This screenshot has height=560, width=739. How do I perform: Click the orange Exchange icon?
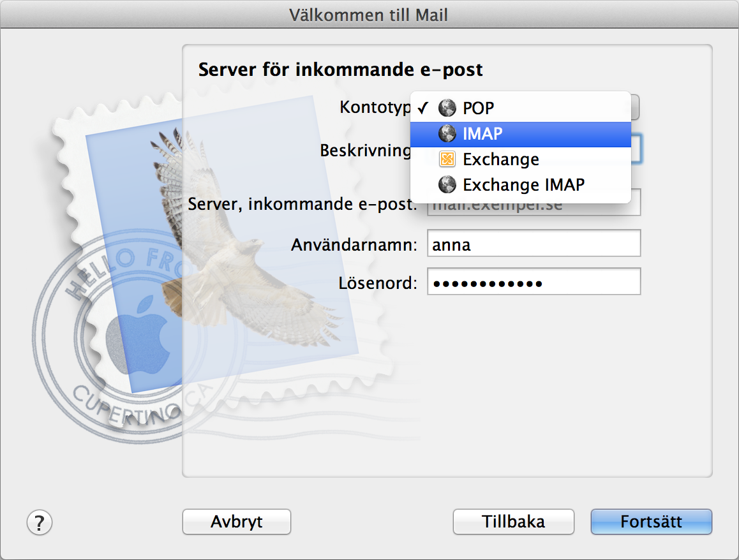tap(447, 159)
